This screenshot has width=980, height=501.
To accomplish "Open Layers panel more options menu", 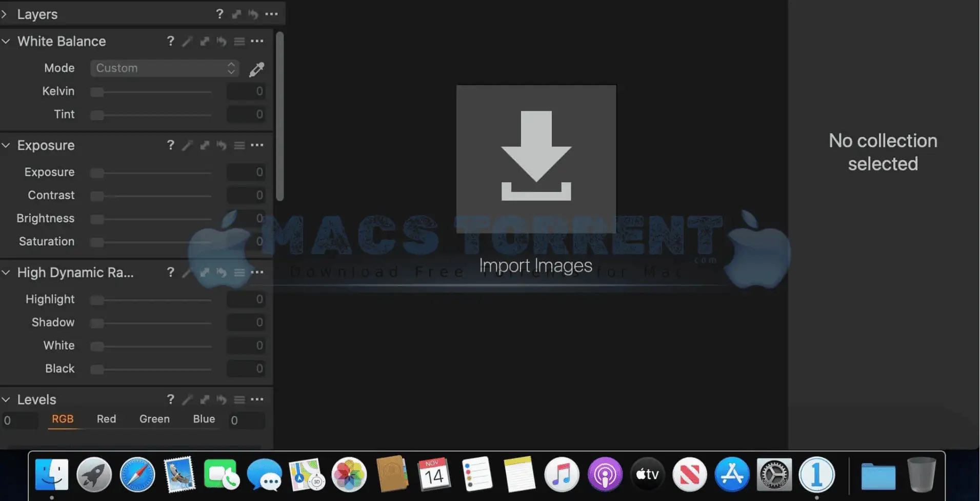I will [x=272, y=14].
